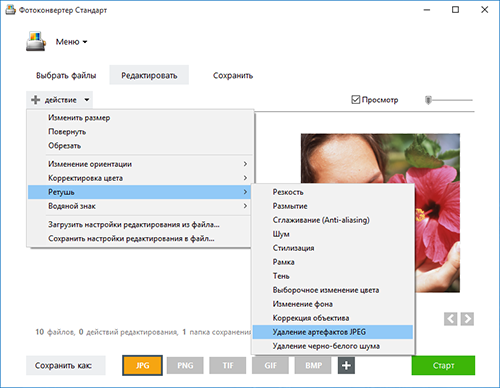Image resolution: width=500 pixels, height=388 pixels.
Task: Click the app icon in title bar
Action: tap(10, 10)
